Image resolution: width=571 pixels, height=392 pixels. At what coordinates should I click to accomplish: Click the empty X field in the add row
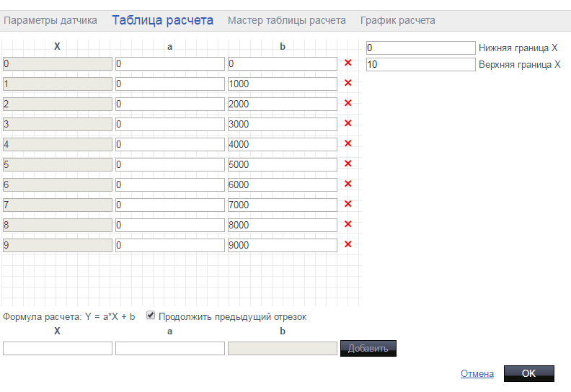click(58, 349)
